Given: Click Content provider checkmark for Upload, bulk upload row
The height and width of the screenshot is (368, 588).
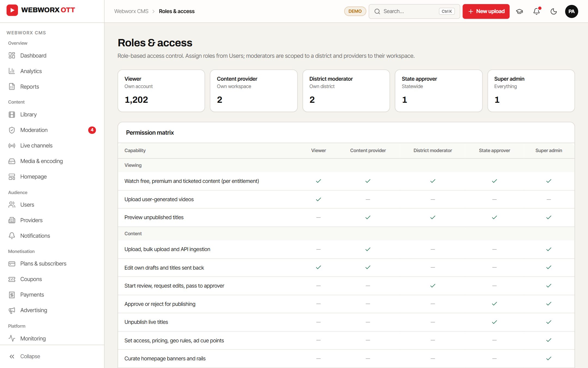Looking at the screenshot, I should click(x=368, y=249).
